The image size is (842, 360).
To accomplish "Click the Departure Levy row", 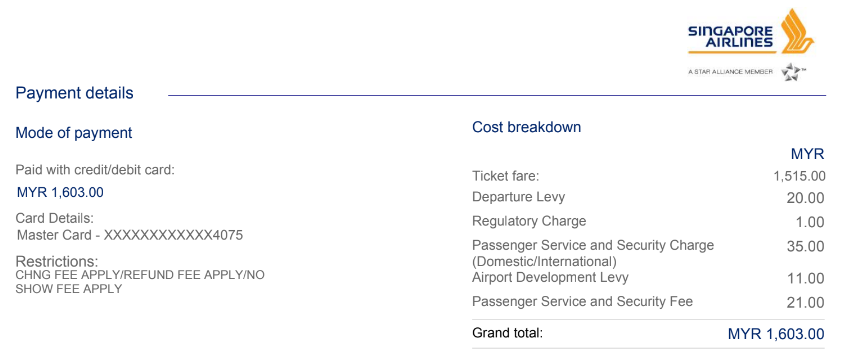I will [648, 197].
